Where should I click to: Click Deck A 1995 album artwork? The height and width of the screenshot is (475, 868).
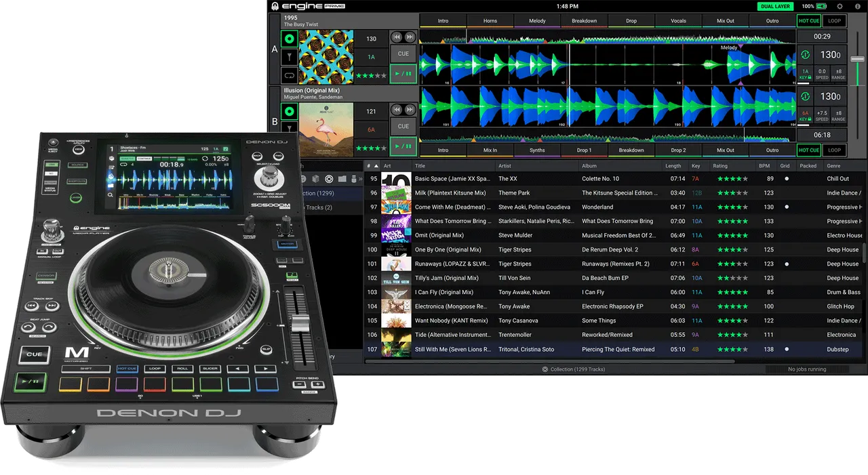pyautogui.click(x=326, y=57)
